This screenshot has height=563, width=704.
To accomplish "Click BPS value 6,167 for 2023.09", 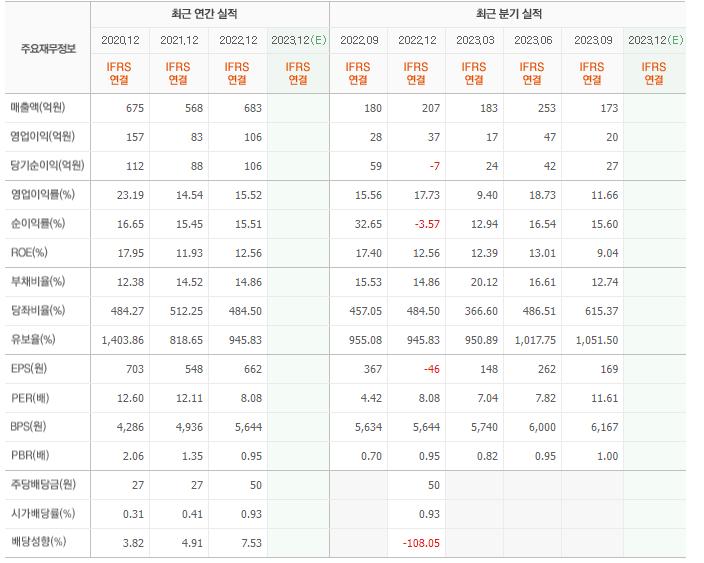I will pyautogui.click(x=605, y=427).
